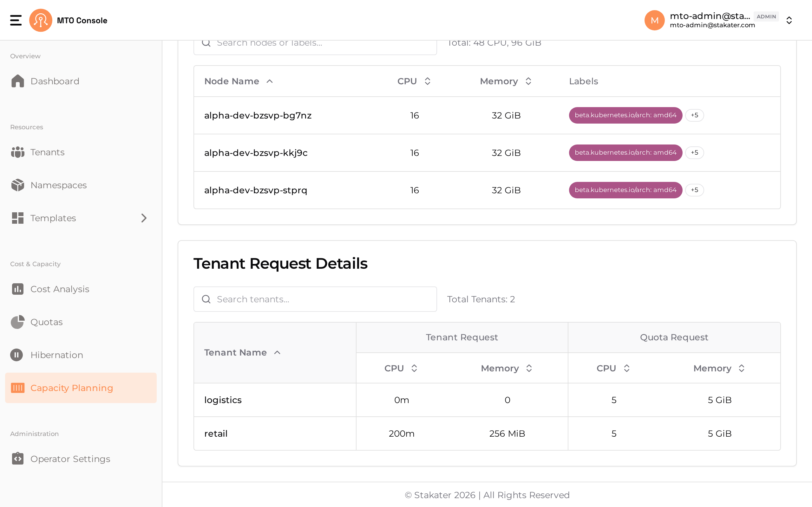Expand the Templates submenu chevron
The width and height of the screenshot is (812, 507).
tap(144, 218)
